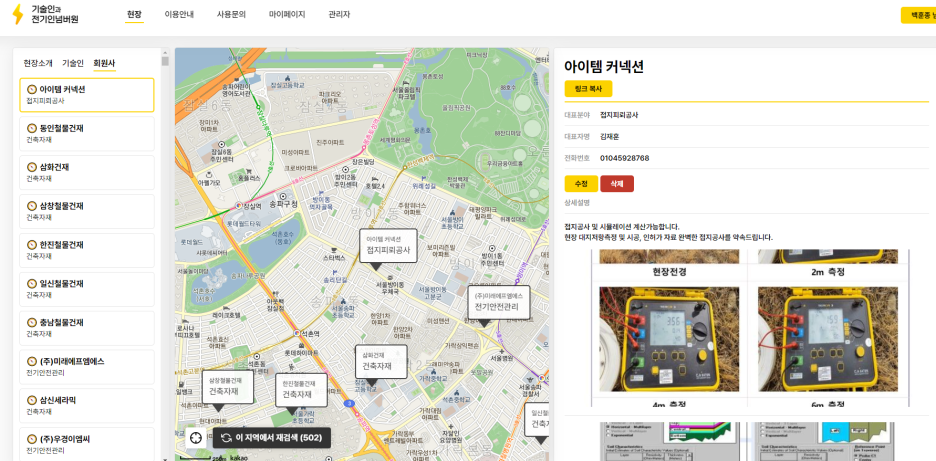936x461 pixels.
Task: Click the icon beside (주)미래에프엠에스 in list
Action: pyautogui.click(x=32, y=361)
